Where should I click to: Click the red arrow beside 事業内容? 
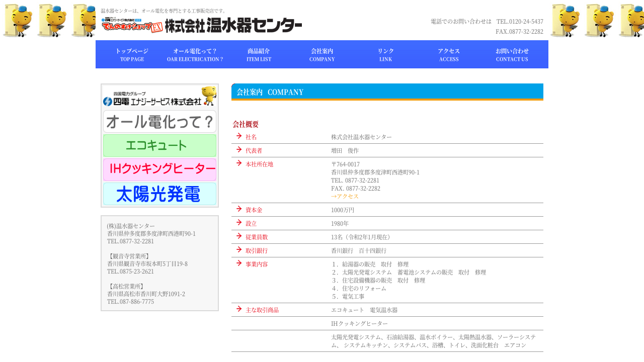coord(239,263)
